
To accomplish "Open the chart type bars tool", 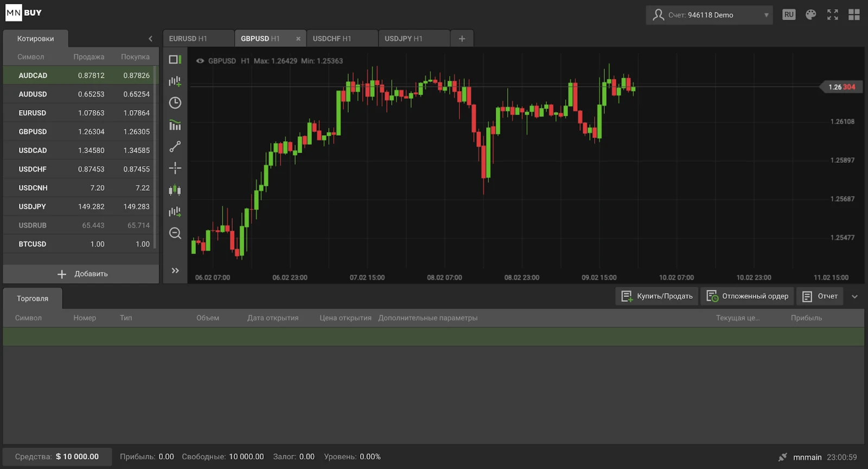I will tap(175, 81).
